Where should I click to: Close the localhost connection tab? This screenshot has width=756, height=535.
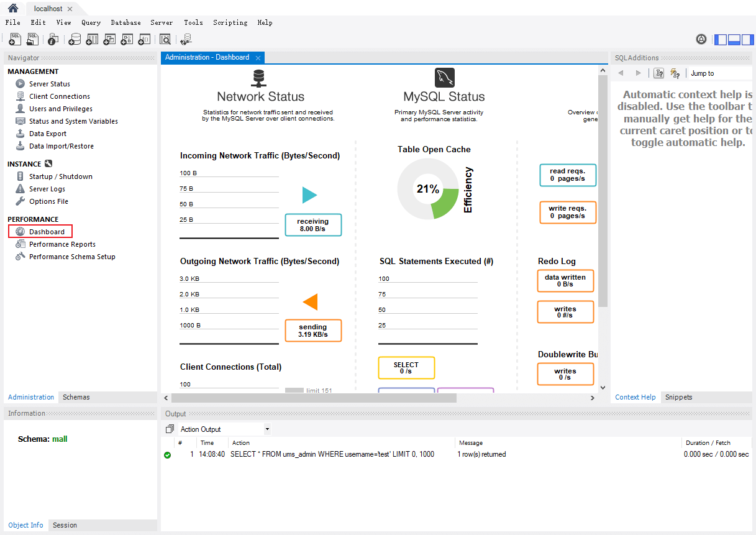coord(70,9)
